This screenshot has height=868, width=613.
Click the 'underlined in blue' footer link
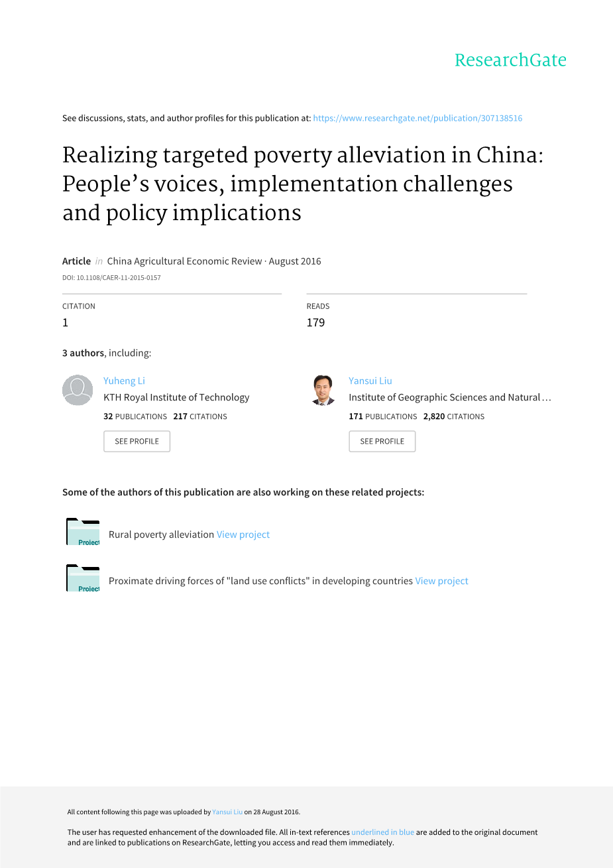click(x=382, y=832)
